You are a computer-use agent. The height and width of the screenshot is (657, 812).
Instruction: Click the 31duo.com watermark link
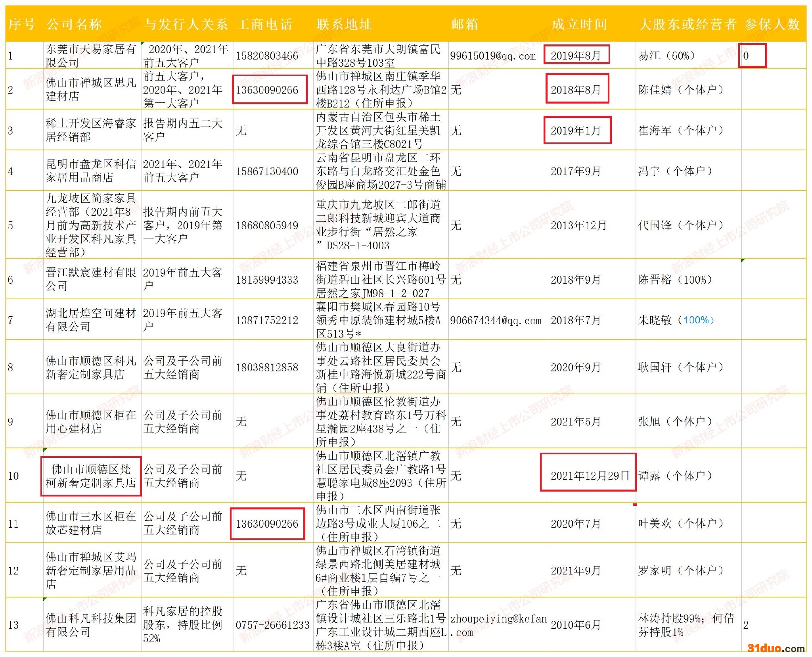(x=776, y=648)
